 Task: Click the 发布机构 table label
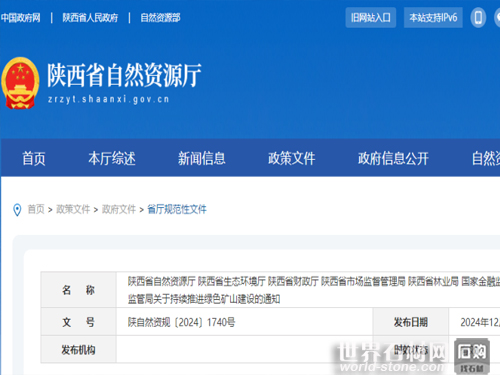point(78,350)
